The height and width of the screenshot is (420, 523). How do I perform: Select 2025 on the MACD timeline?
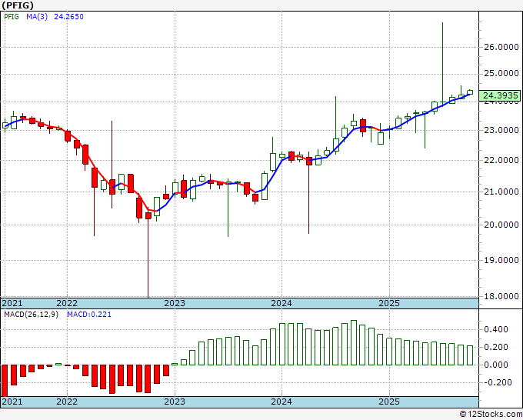click(389, 402)
